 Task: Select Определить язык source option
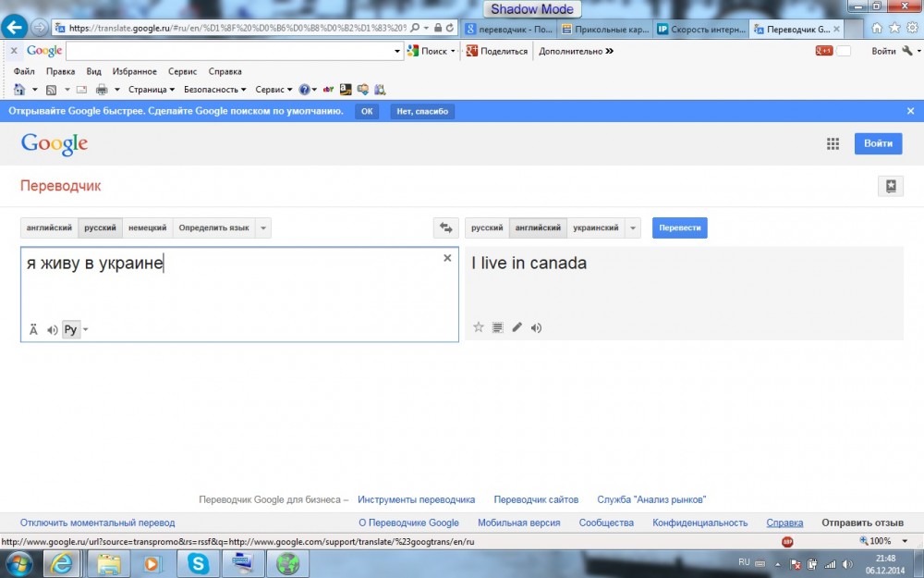(x=214, y=228)
